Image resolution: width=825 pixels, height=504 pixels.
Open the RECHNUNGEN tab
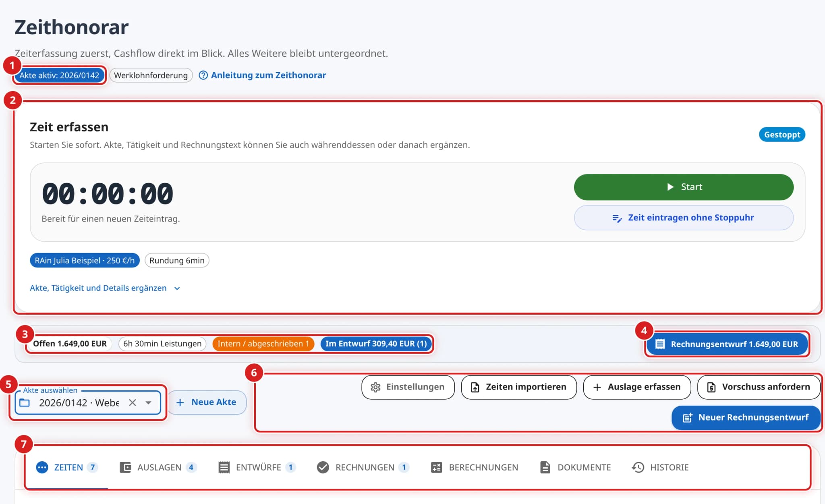[363, 467]
